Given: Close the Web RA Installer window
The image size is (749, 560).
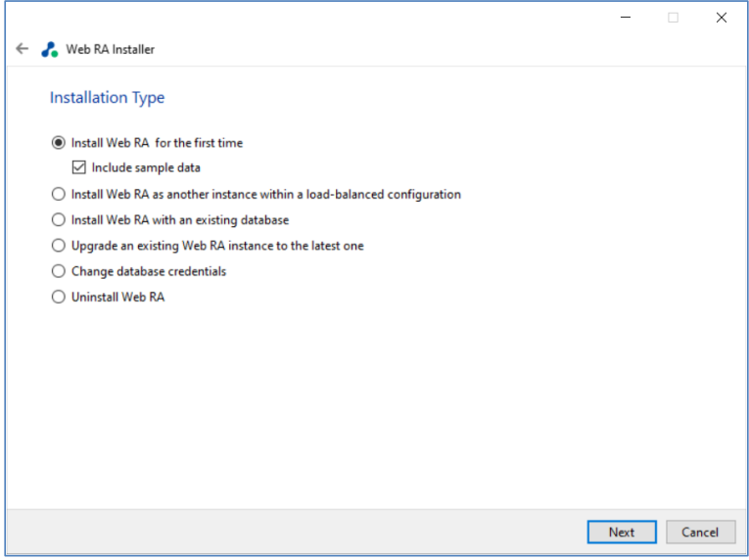Looking at the screenshot, I should pos(722,18).
